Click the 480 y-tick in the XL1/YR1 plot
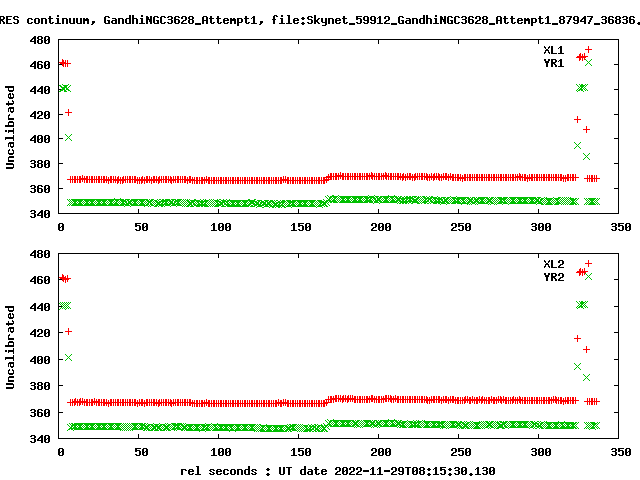Image resolution: width=640 pixels, height=480 pixels. point(40,40)
